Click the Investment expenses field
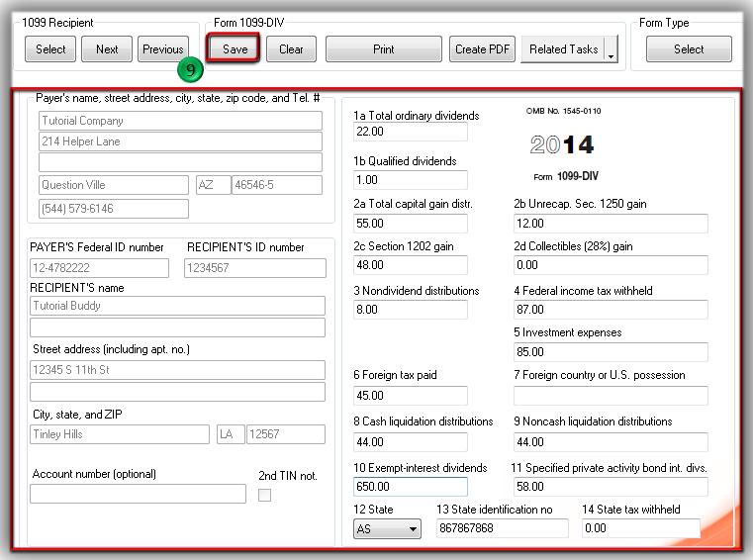753x560 pixels. tap(611, 352)
